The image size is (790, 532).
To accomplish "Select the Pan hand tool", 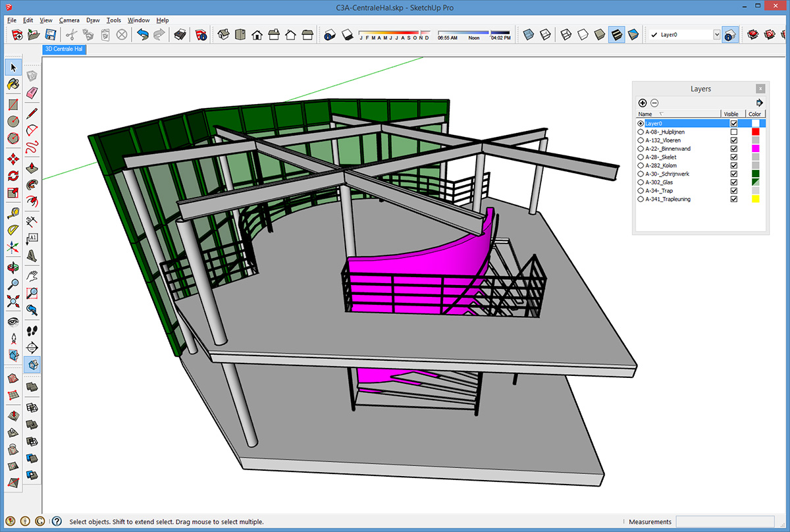I will [32, 276].
